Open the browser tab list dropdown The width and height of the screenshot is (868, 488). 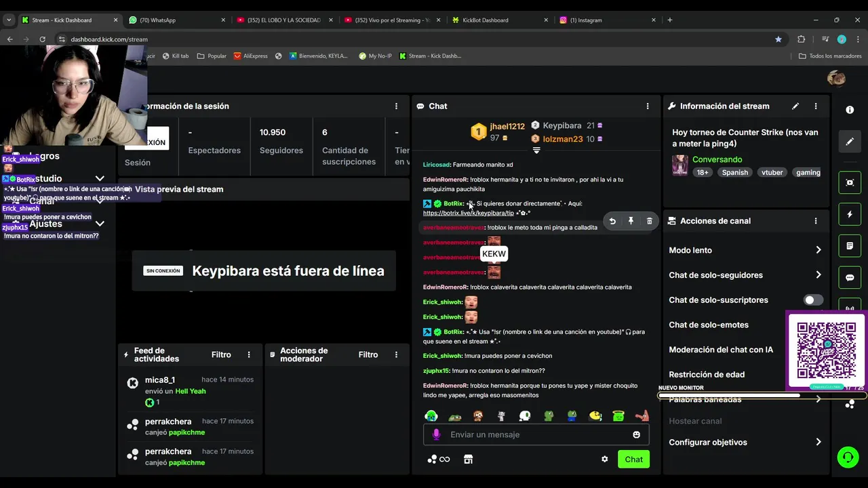pos(9,20)
